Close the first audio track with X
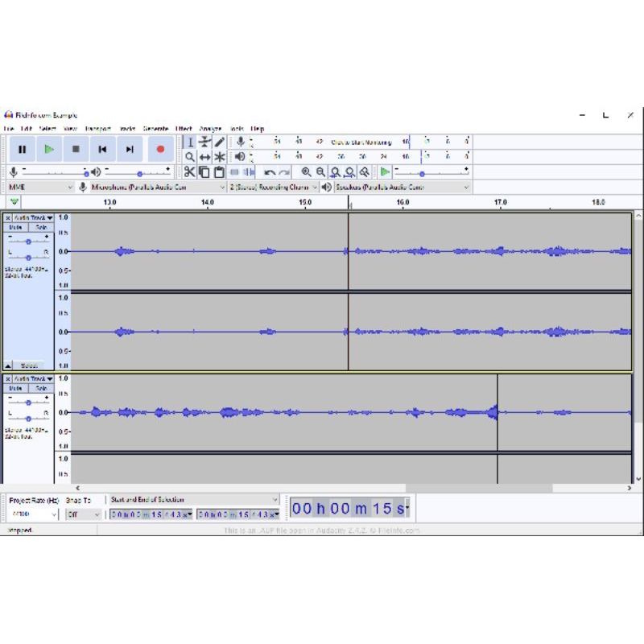This screenshot has width=644, height=644. point(8,217)
